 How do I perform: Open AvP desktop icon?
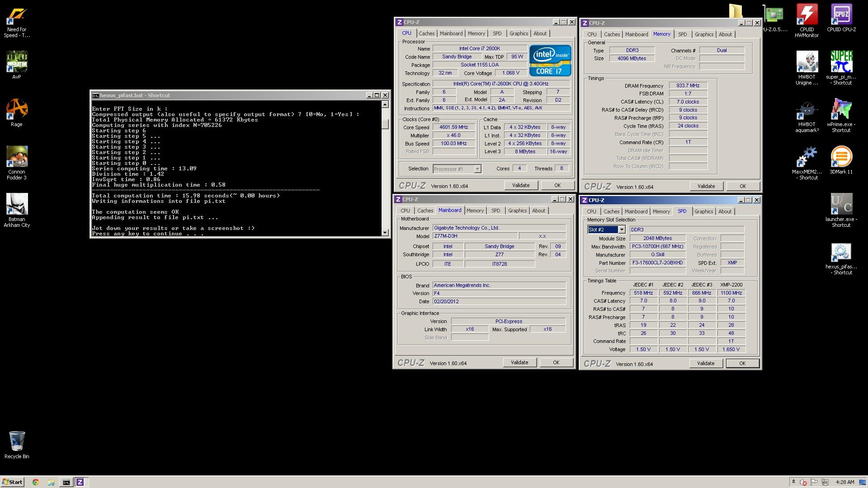(x=17, y=66)
